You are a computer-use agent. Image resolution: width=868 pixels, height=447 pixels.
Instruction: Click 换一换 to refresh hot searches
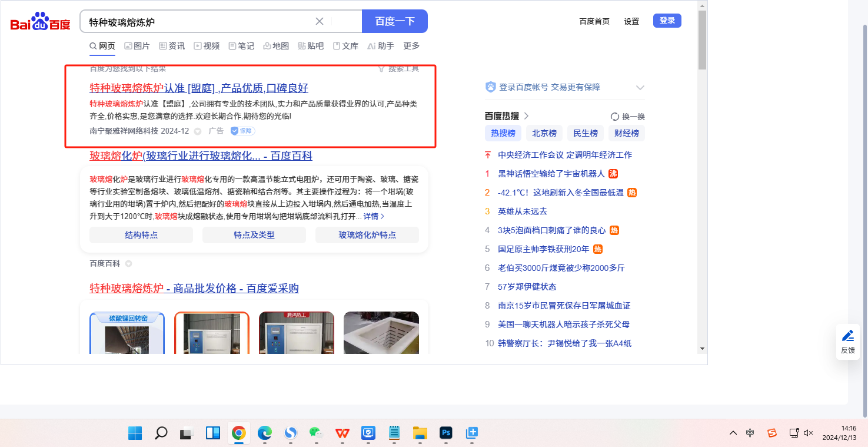pyautogui.click(x=628, y=117)
